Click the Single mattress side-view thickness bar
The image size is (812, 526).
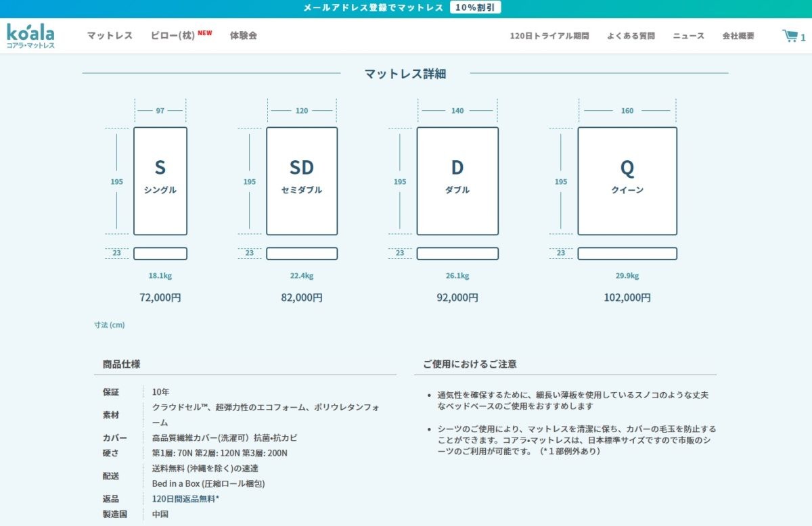pos(160,254)
